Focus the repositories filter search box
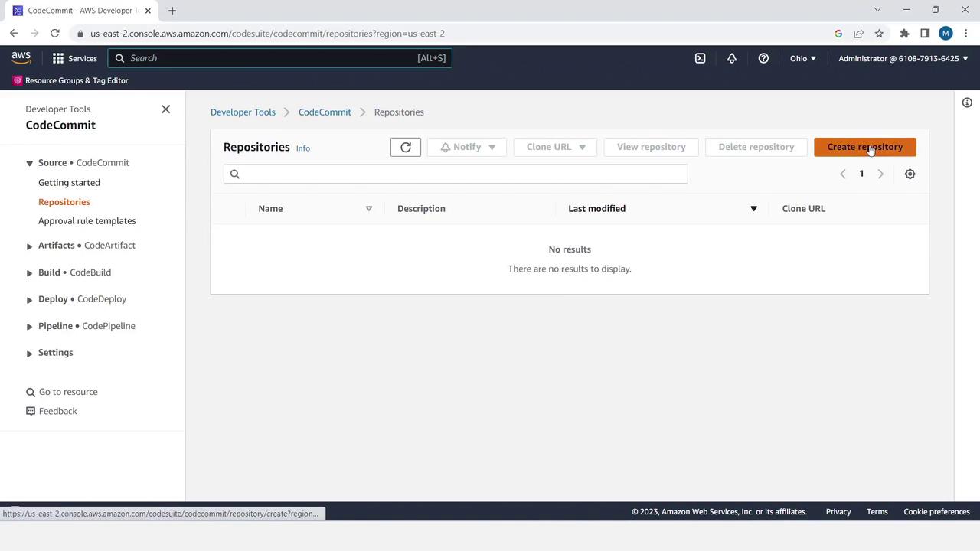This screenshot has height=551, width=980. tap(456, 174)
